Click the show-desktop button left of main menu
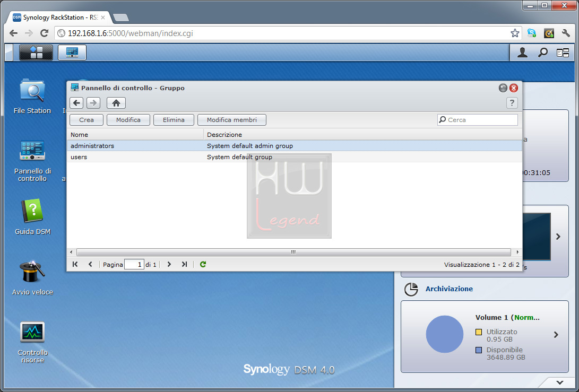Viewport: 579px width, 392px height. pyautogui.click(x=9, y=53)
